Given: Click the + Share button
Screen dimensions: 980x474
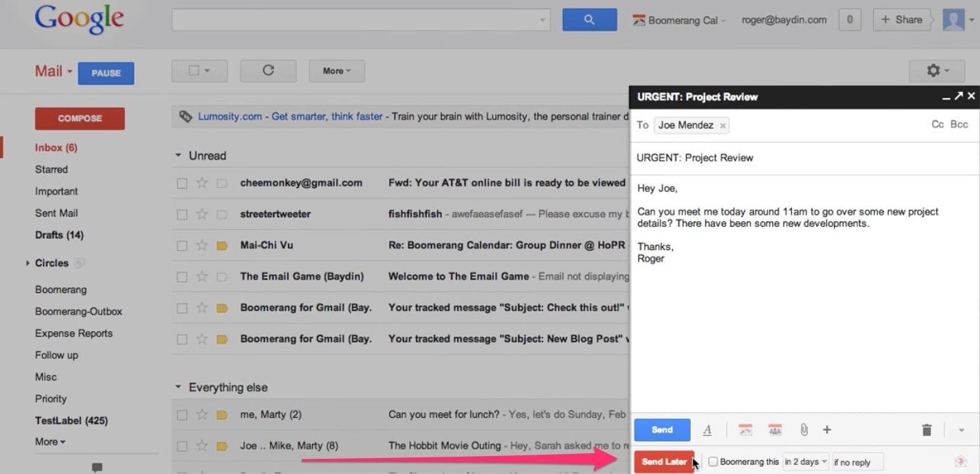Looking at the screenshot, I should tap(902, 20).
